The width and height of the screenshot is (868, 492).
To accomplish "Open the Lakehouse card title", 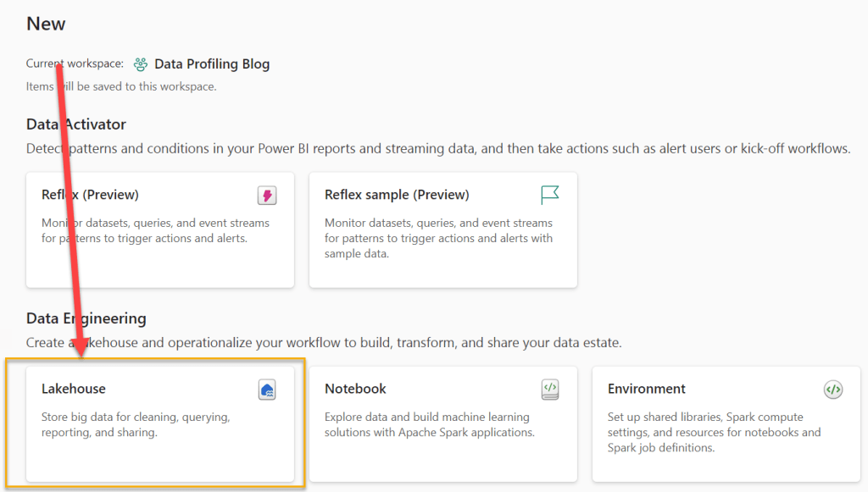I will 74,389.
